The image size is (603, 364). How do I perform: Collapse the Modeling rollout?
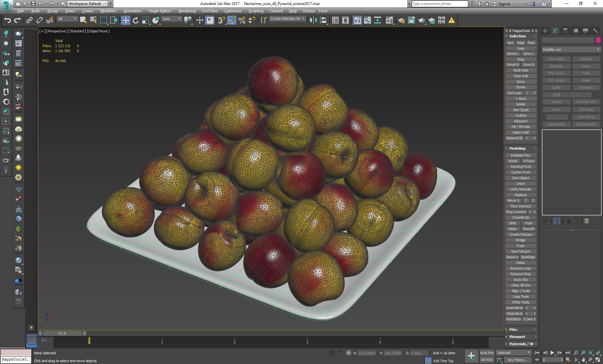point(517,148)
